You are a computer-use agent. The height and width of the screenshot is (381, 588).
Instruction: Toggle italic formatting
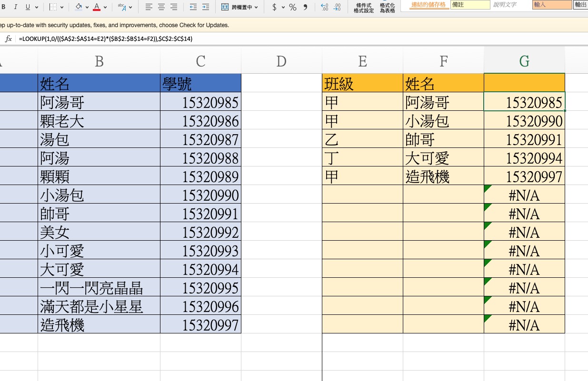pyautogui.click(x=16, y=7)
